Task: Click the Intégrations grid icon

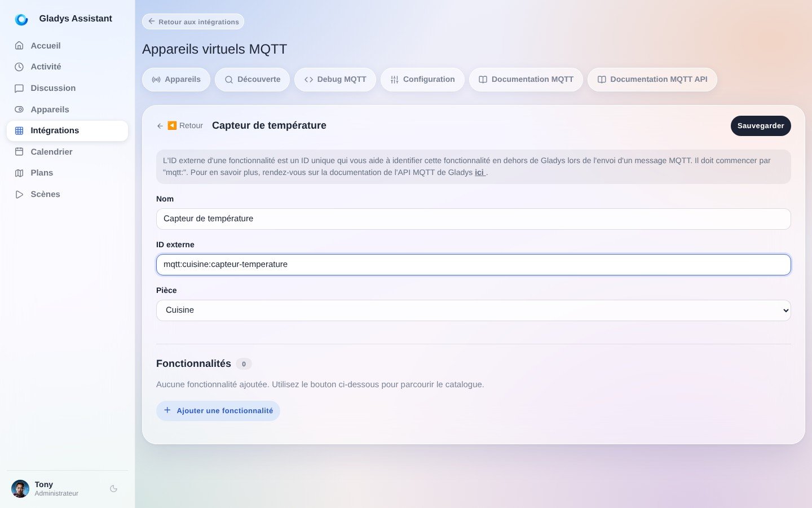Action: coord(19,130)
